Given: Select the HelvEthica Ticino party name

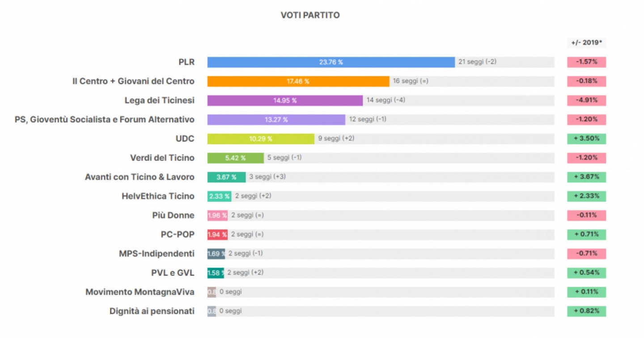Looking at the screenshot, I should tap(158, 196).
